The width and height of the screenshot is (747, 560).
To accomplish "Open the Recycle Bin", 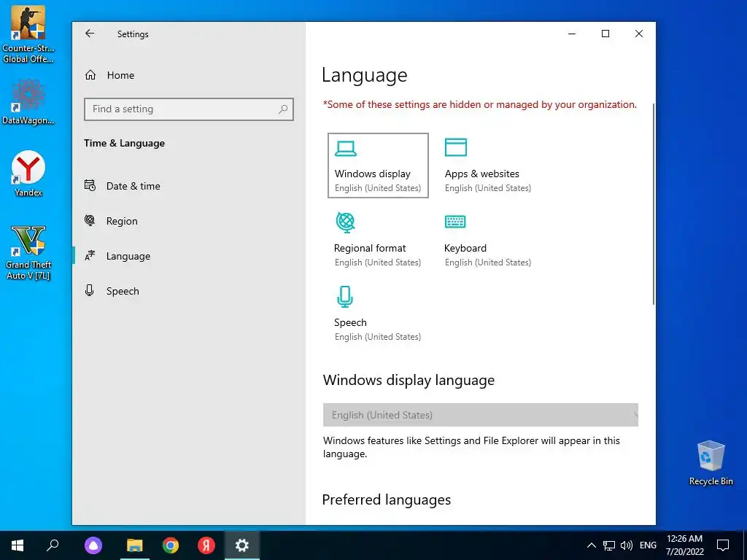I will (x=711, y=463).
